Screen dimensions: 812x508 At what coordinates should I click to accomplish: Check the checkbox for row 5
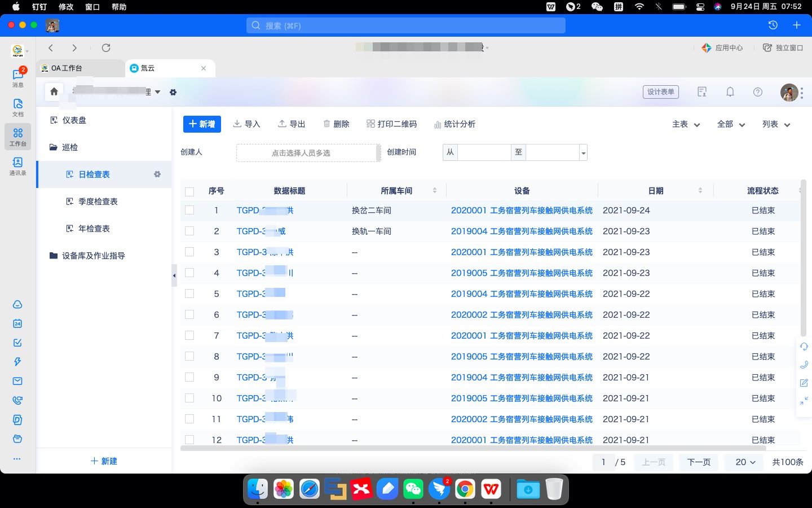189,294
